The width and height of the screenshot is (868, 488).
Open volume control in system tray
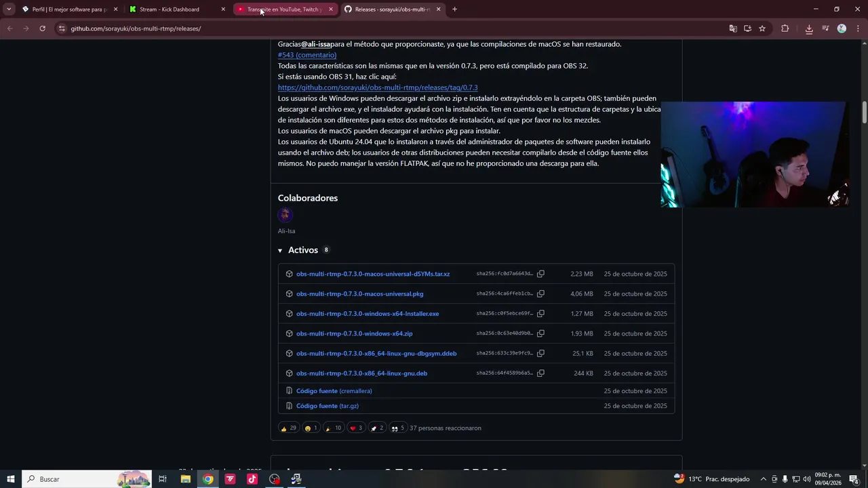click(x=807, y=479)
